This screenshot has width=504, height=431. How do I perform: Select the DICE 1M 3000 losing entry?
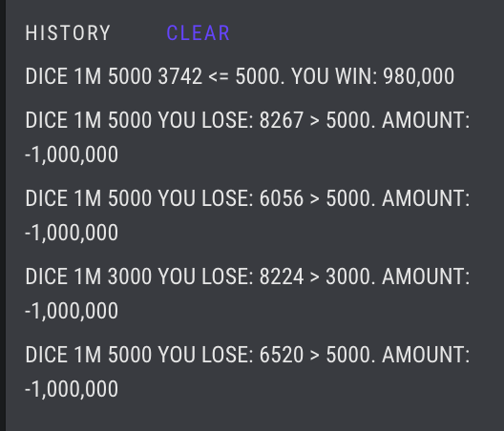click(x=247, y=294)
